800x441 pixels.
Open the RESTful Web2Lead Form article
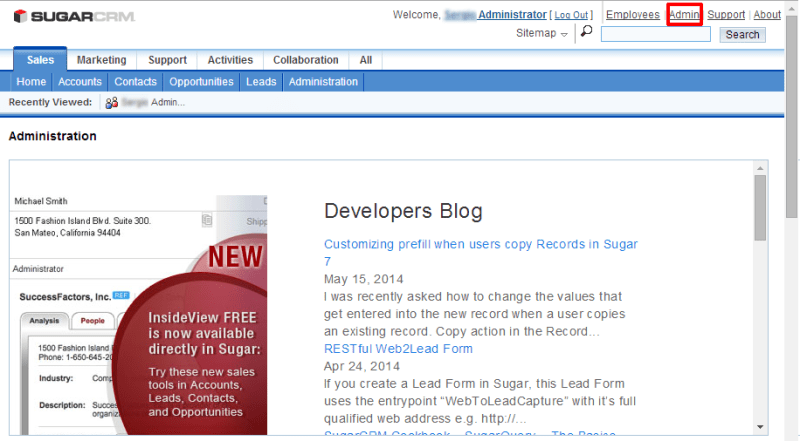(398, 349)
